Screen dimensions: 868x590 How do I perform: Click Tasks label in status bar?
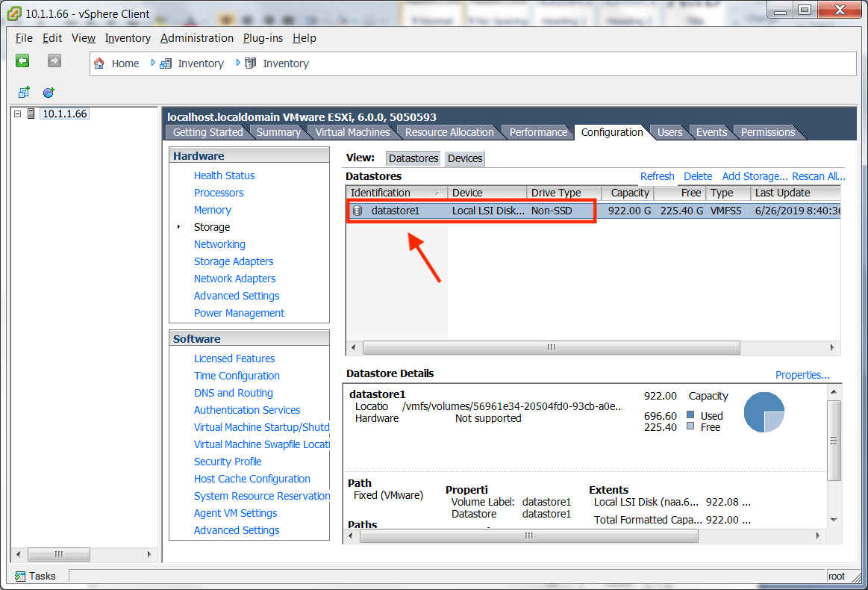click(x=43, y=576)
